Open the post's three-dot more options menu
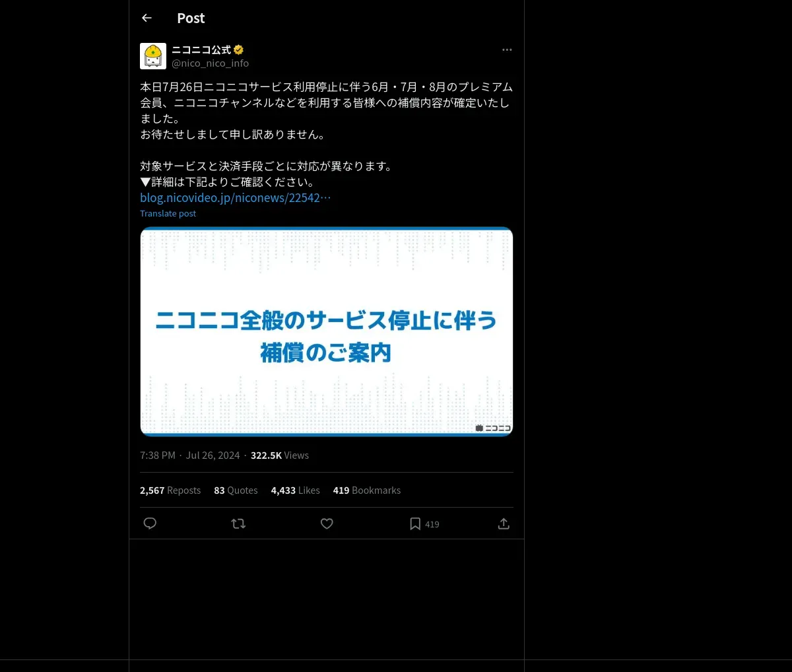Screen dimensions: 792x672 pyautogui.click(x=507, y=50)
